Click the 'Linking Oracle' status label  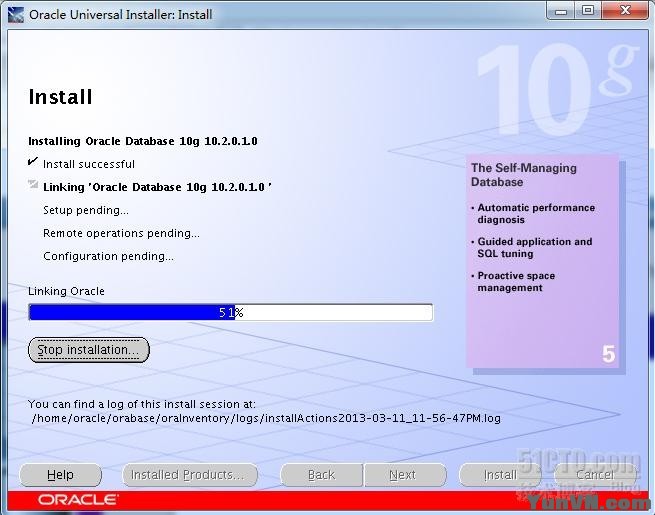point(66,291)
